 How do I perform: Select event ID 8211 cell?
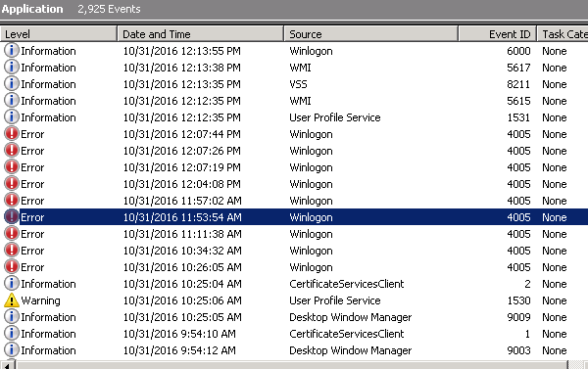518,84
